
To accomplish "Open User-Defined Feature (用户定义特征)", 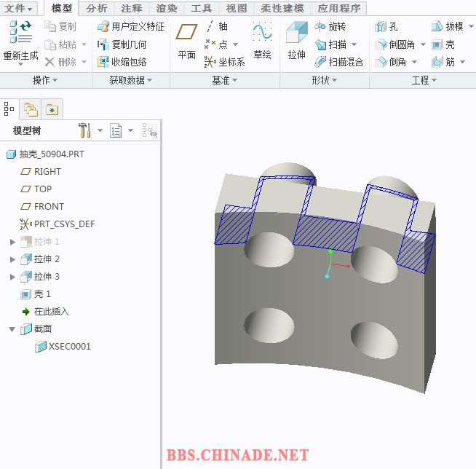I will [x=130, y=26].
